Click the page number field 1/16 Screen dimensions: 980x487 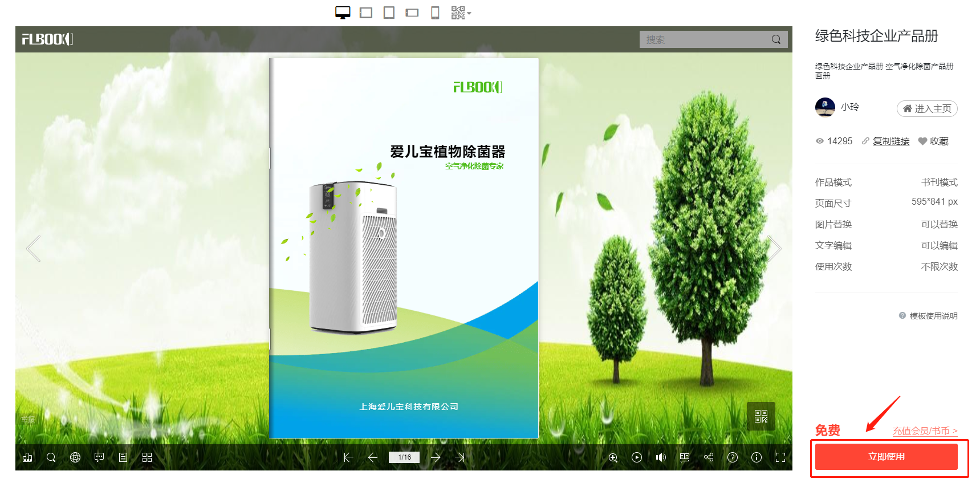click(x=404, y=457)
